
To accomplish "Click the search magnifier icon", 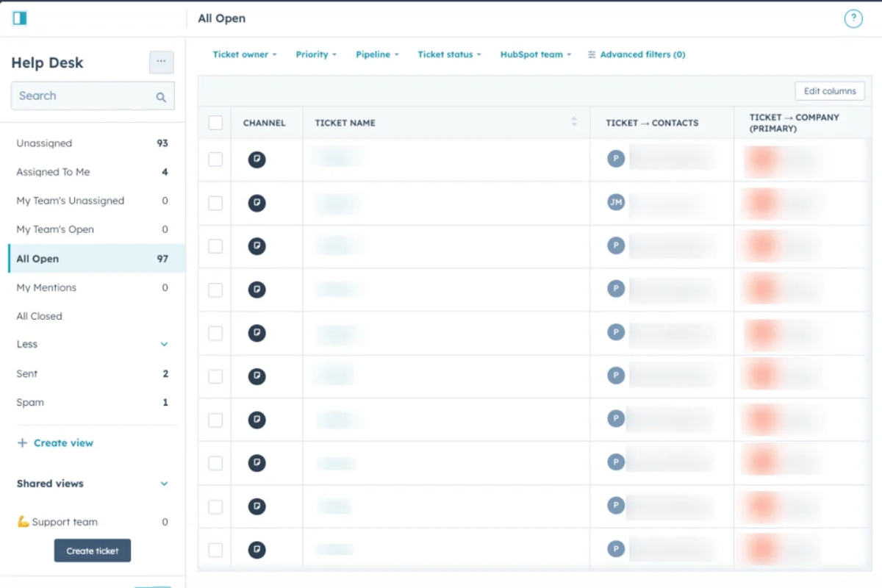I will [160, 96].
